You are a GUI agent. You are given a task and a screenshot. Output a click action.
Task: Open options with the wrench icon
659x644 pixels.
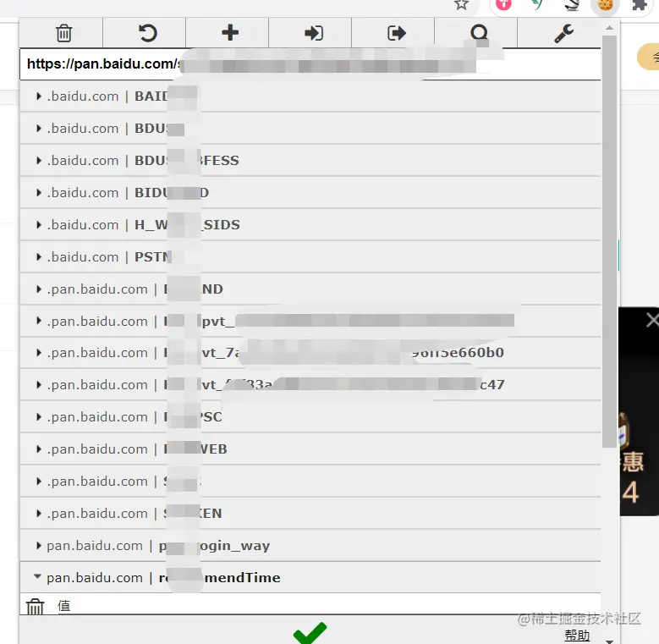coord(563,33)
